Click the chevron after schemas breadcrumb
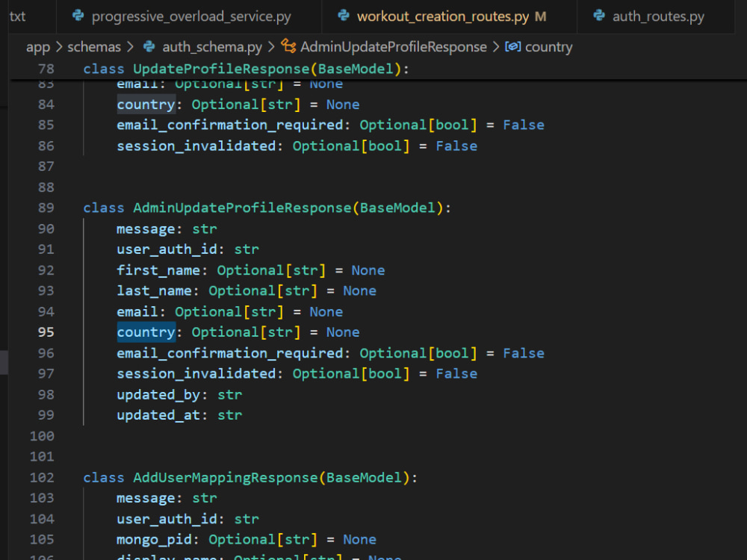The image size is (747, 560). click(130, 47)
